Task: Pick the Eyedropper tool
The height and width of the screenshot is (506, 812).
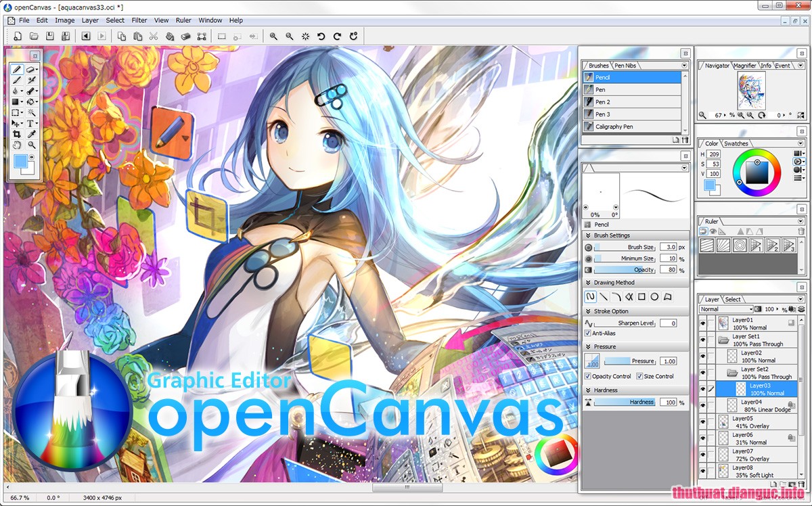Action: 31,133
